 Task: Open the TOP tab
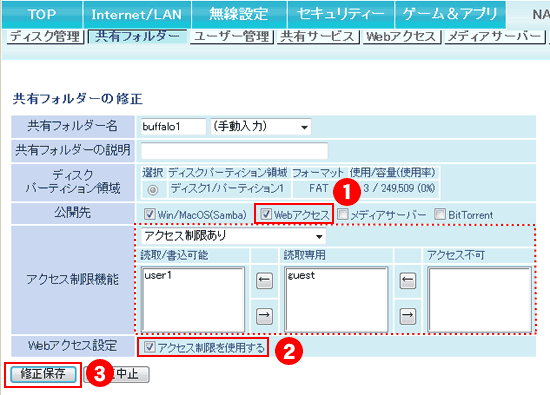pos(42,14)
